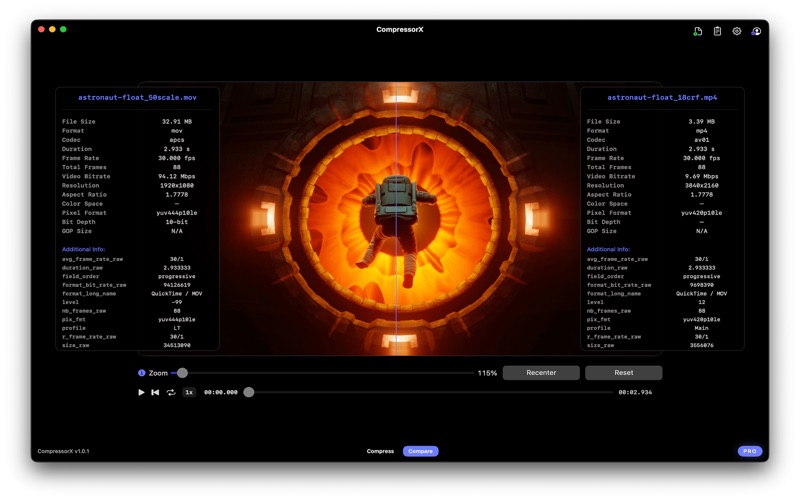The height and width of the screenshot is (500, 800).
Task: Switch to the Compress tab
Action: coord(380,452)
